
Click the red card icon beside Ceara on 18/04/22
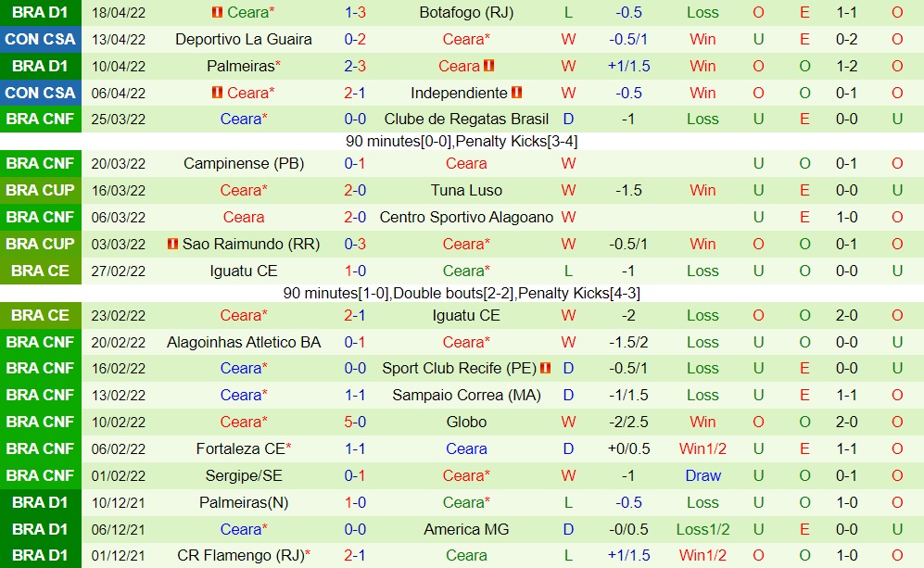pyautogui.click(x=217, y=13)
